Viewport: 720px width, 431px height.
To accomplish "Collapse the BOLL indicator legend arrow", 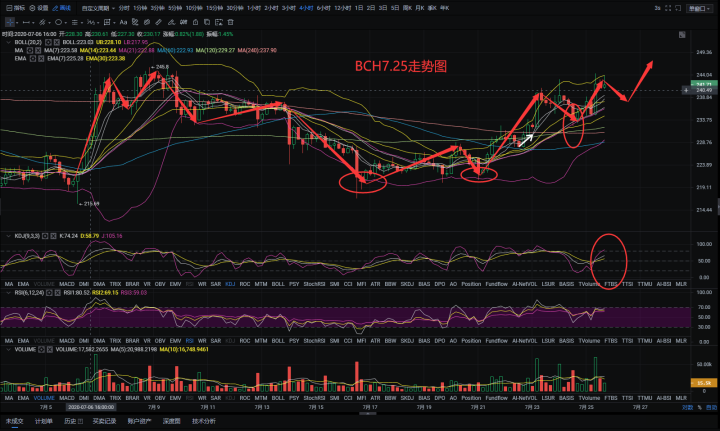I will click(8, 43).
